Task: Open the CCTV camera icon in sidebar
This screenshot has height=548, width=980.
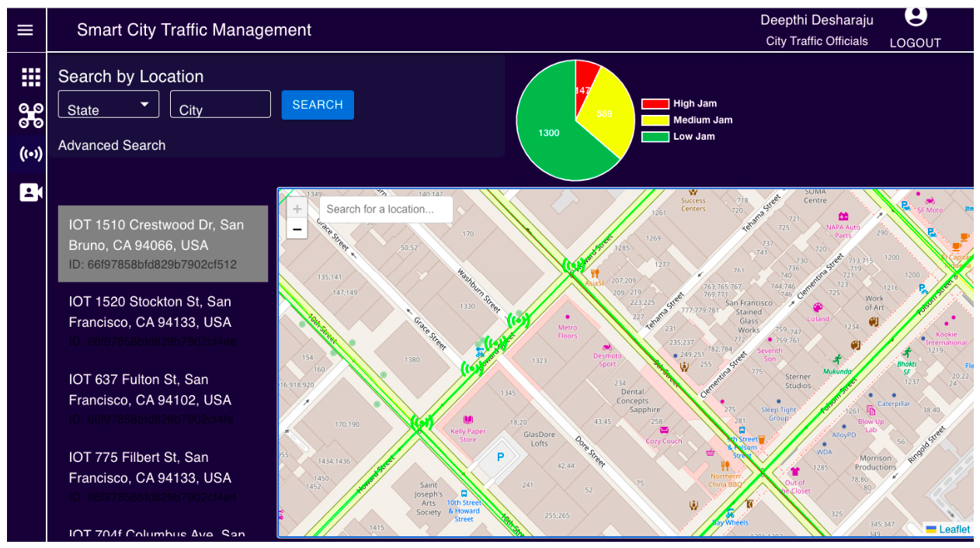Action: pyautogui.click(x=31, y=192)
